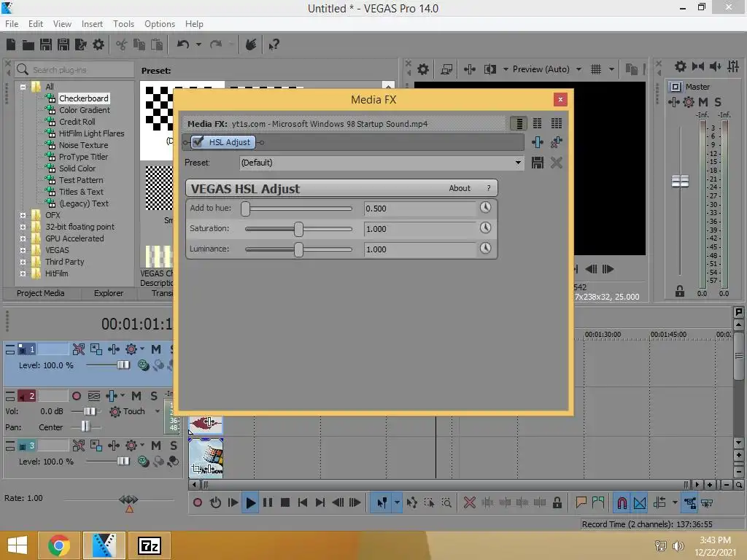Click the What's This help icon
The image size is (747, 560).
click(x=274, y=44)
